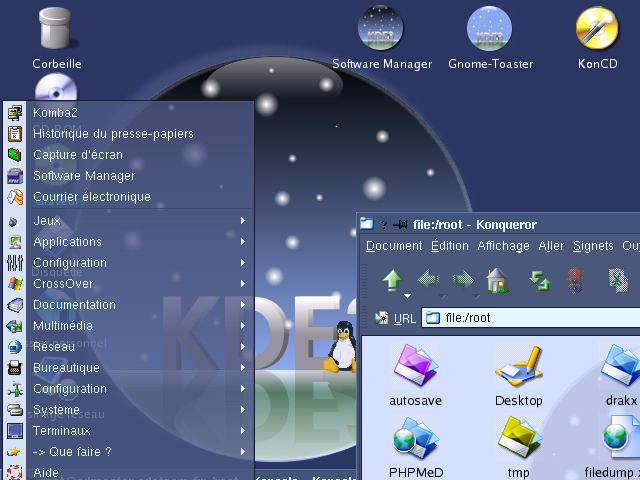This screenshot has width=640, height=480.
Task: Expand the Multimédia submenu arrow
Action: click(x=243, y=326)
